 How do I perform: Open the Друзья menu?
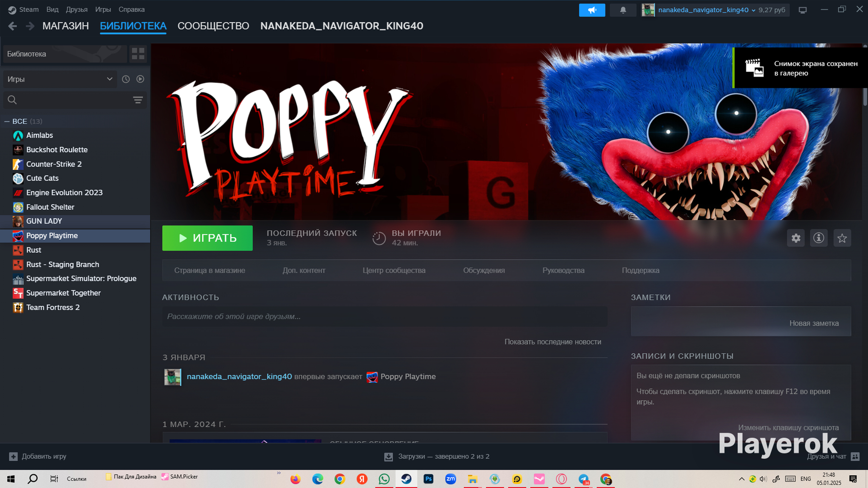click(77, 10)
